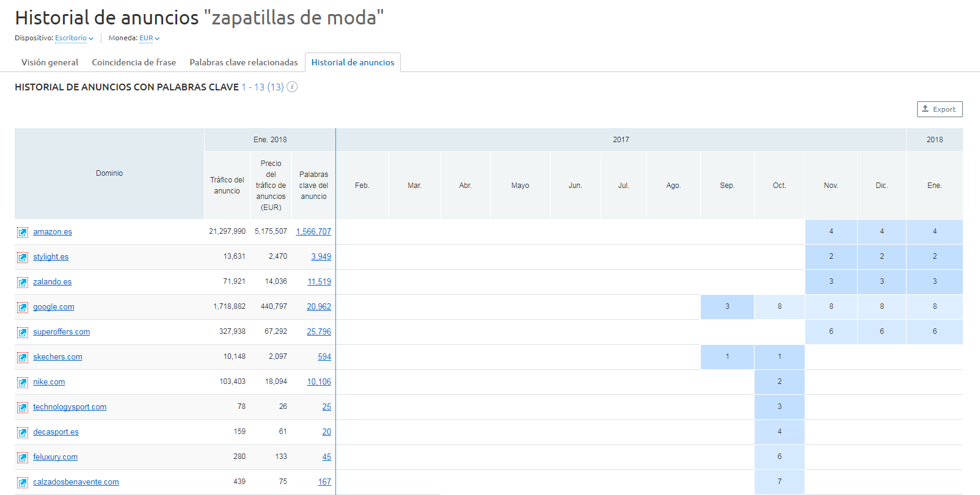Open external link icon for zalando.es
The height and width of the screenshot is (495, 980).
click(x=23, y=282)
